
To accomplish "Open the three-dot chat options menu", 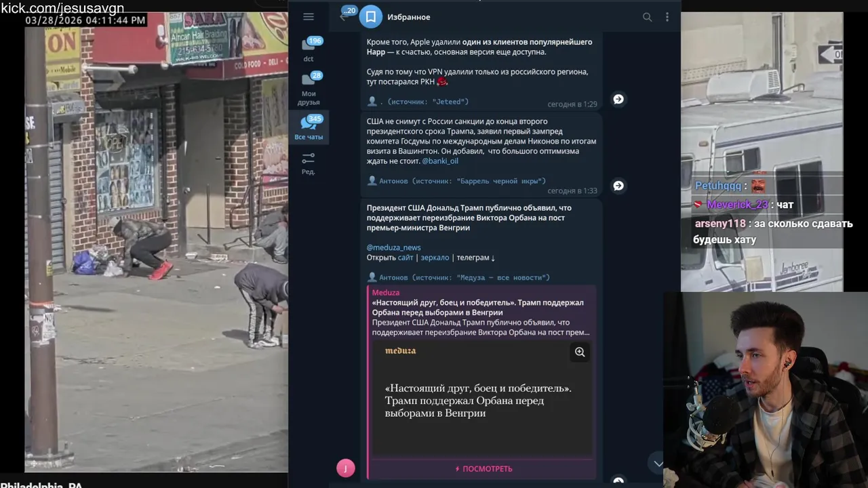I will pos(667,17).
